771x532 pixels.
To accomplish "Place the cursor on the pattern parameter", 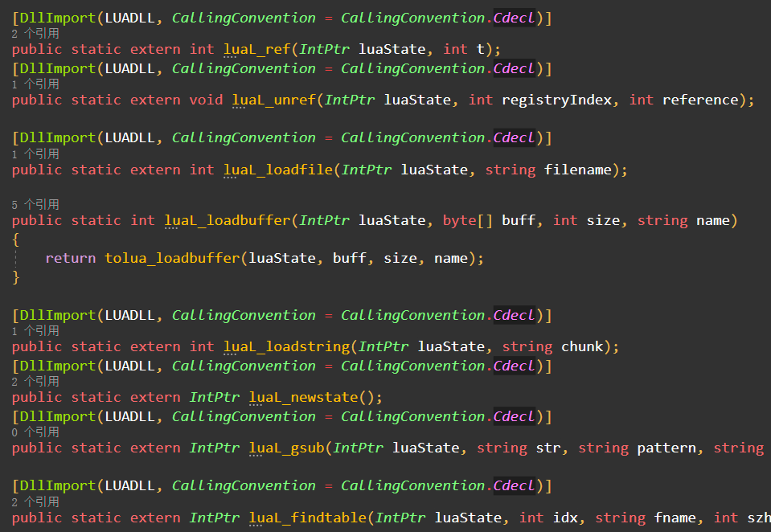I will (x=666, y=448).
